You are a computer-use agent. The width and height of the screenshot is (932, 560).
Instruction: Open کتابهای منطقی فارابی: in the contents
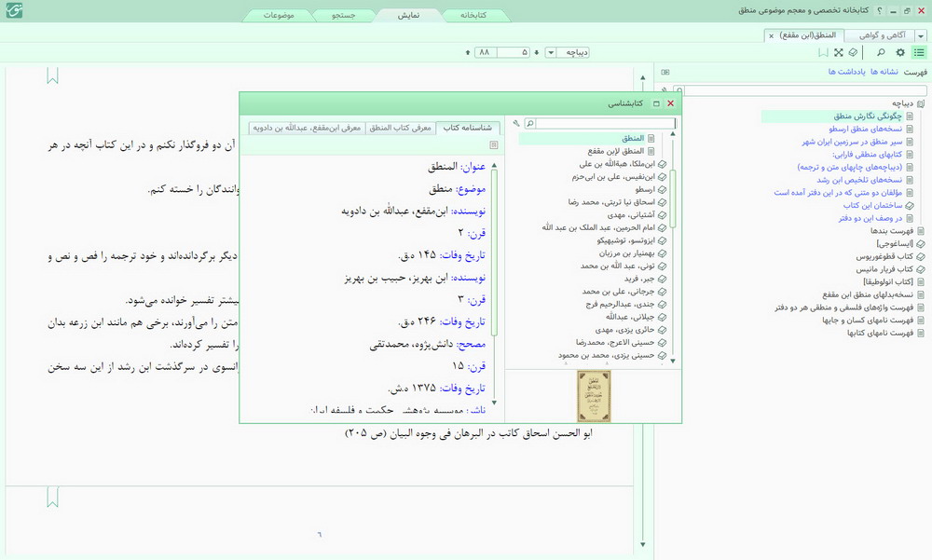click(867, 154)
